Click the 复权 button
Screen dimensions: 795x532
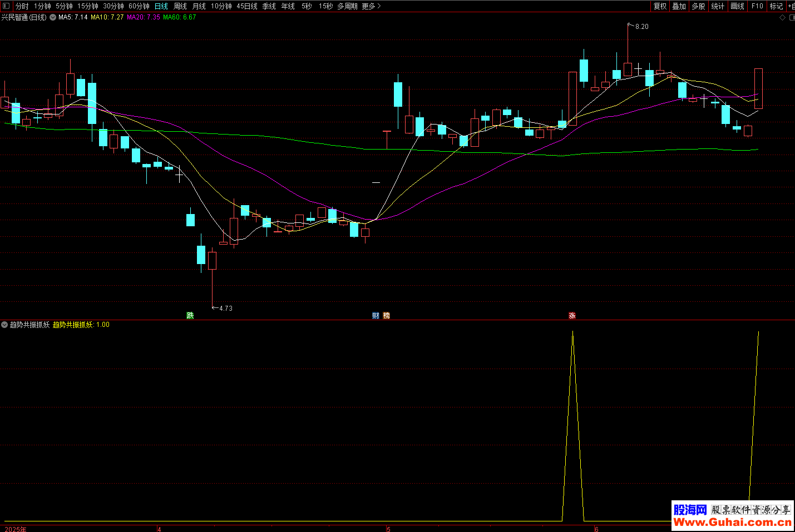[660, 6]
